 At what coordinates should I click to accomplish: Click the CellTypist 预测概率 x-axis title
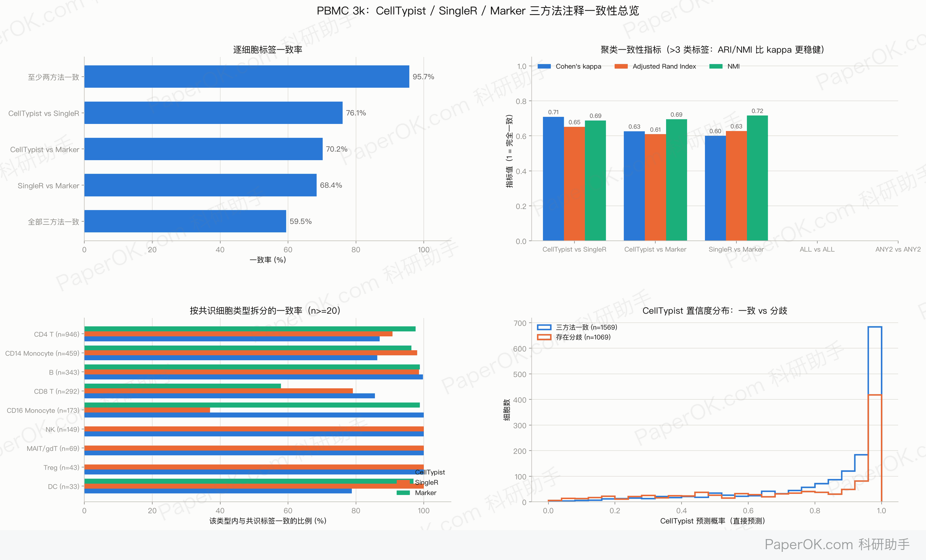point(713,520)
